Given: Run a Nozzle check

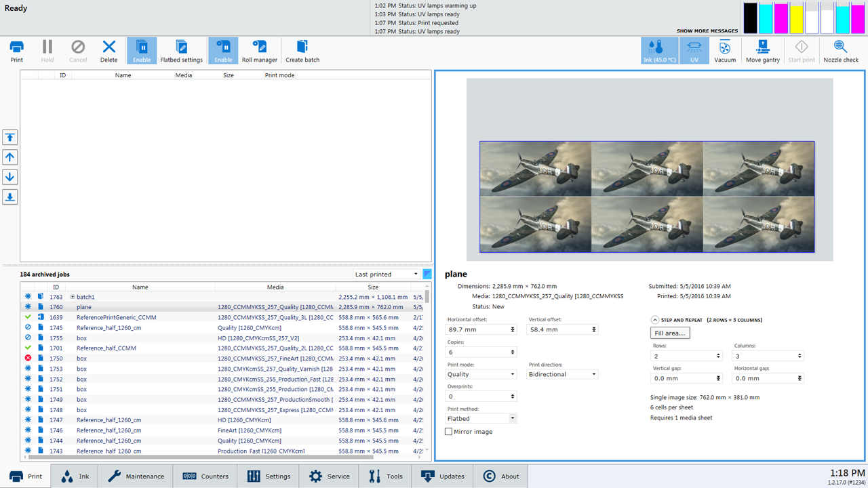Looking at the screenshot, I should pyautogui.click(x=841, y=51).
